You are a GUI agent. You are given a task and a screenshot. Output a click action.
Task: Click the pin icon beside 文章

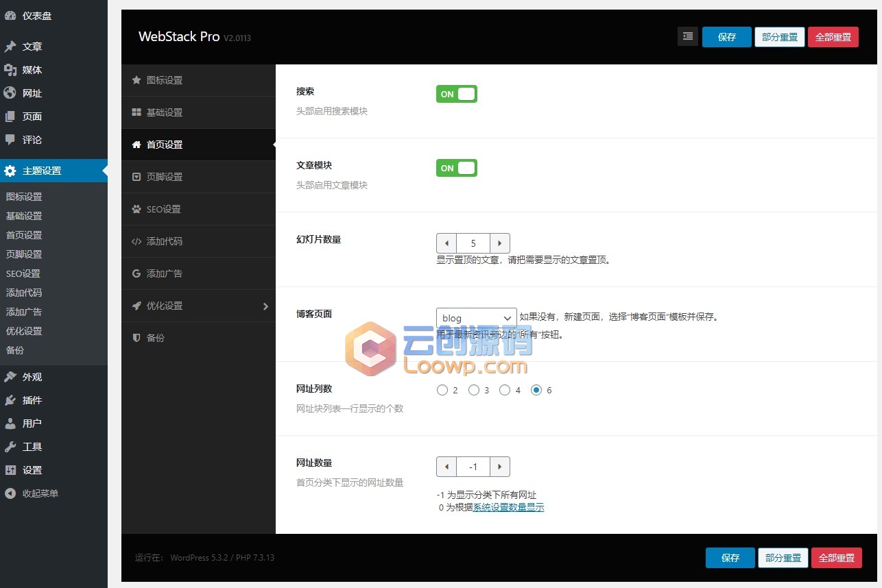coord(10,47)
